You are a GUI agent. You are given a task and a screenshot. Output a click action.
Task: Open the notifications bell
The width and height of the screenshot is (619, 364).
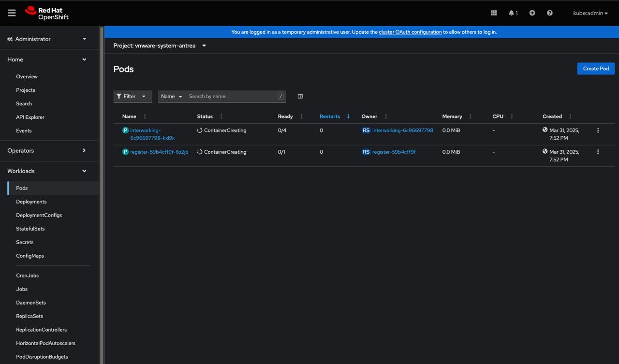(513, 13)
